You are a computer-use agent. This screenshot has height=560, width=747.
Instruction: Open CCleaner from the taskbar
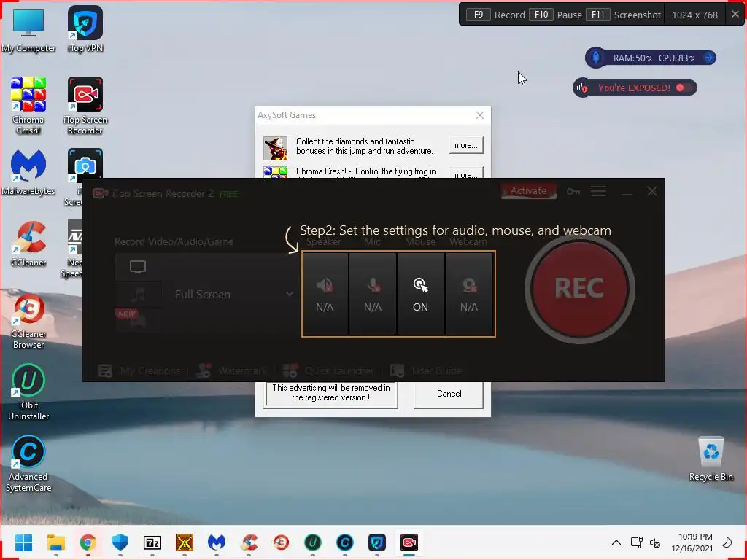point(249,542)
